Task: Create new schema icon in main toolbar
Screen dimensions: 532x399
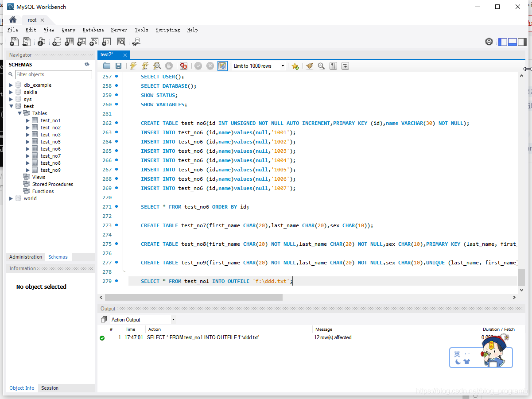Action: [57, 42]
